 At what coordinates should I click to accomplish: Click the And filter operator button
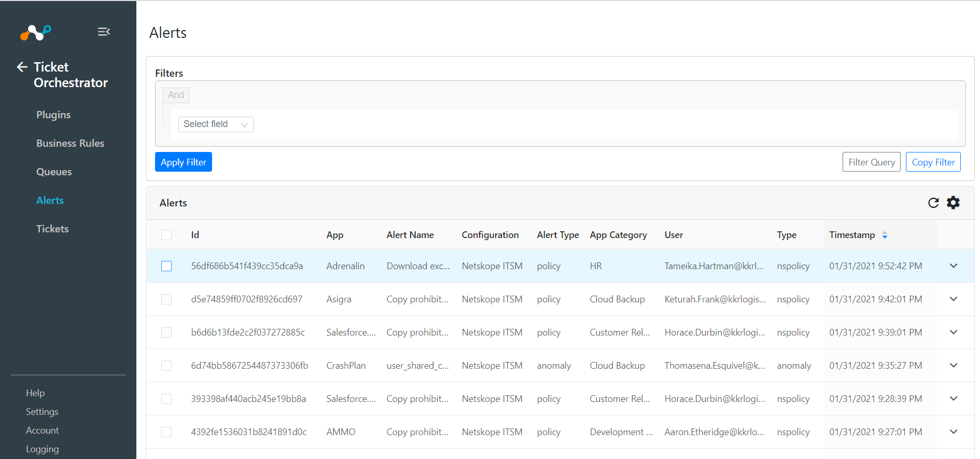pos(176,95)
